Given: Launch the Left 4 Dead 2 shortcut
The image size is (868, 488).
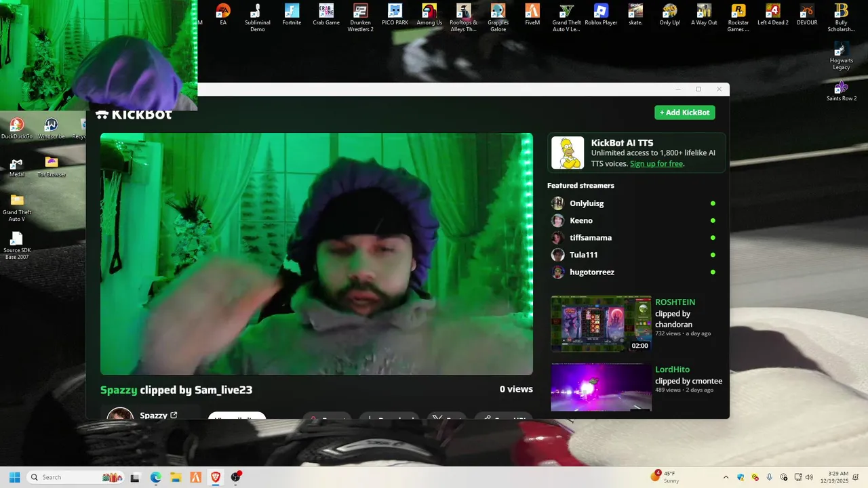Looking at the screenshot, I should point(773,14).
